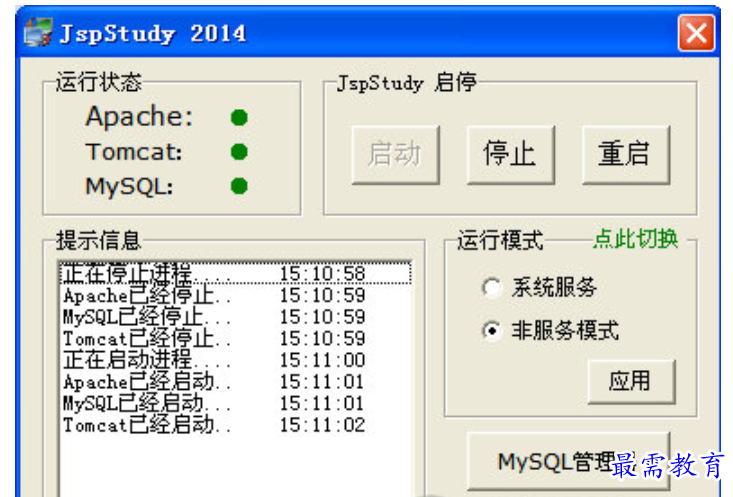
Task: Select log row 正在停止进程 15:10:58
Action: click(x=236, y=274)
